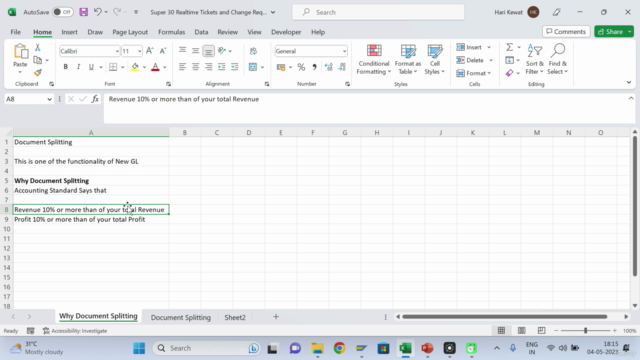Toggle the AutoSave switch
Image resolution: width=640 pixels, height=360 pixels.
pos(62,12)
